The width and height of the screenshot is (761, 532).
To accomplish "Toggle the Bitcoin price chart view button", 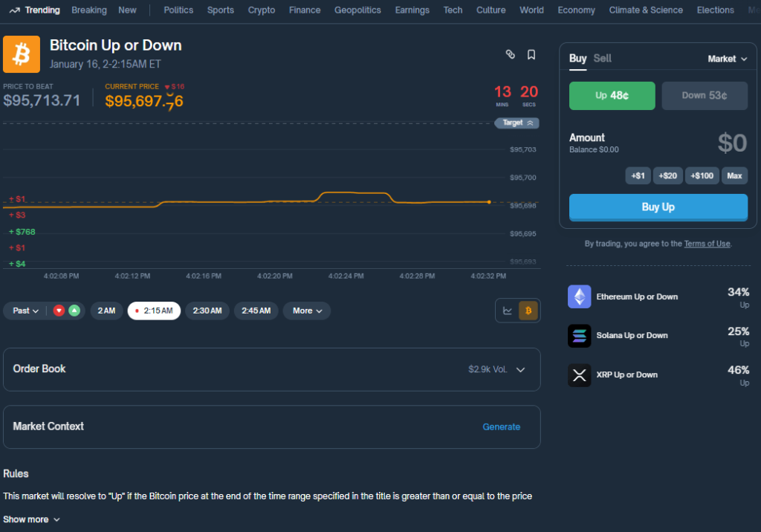I will 528,311.
